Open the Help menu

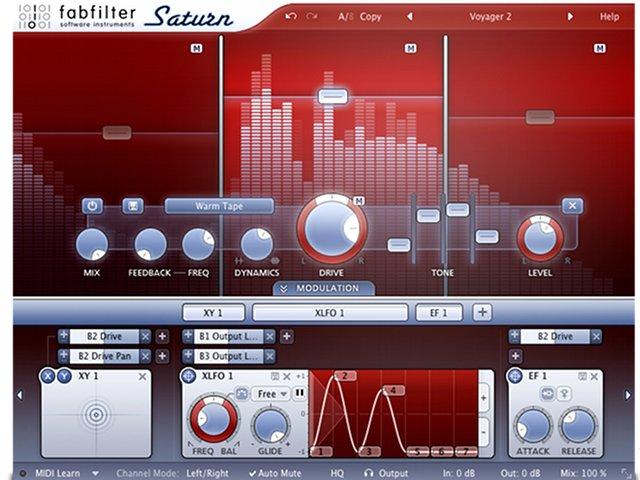(609, 17)
